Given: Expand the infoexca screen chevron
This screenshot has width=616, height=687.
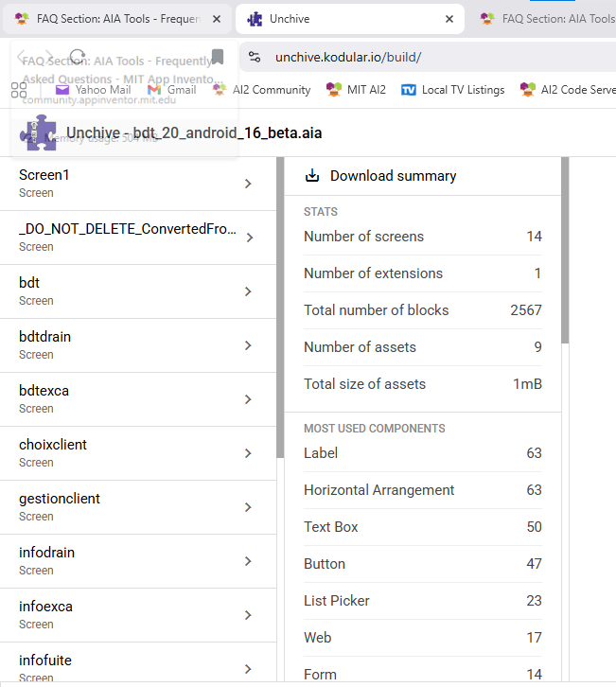Looking at the screenshot, I should 248,615.
